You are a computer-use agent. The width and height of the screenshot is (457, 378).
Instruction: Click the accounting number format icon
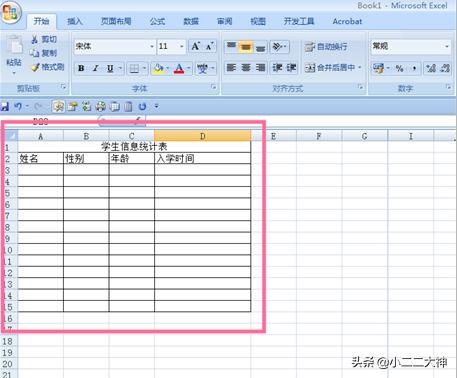378,69
